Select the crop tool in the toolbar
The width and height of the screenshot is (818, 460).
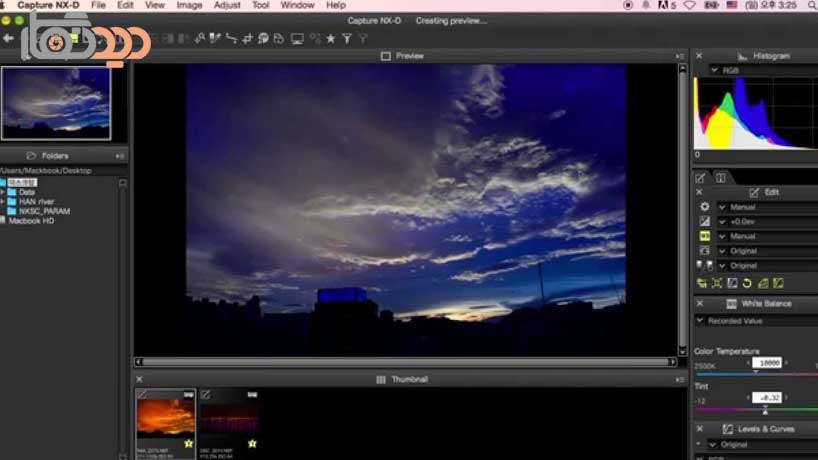(x=248, y=39)
